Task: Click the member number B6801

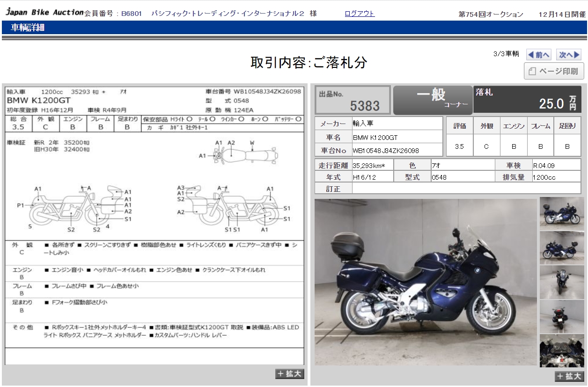Action: point(132,14)
